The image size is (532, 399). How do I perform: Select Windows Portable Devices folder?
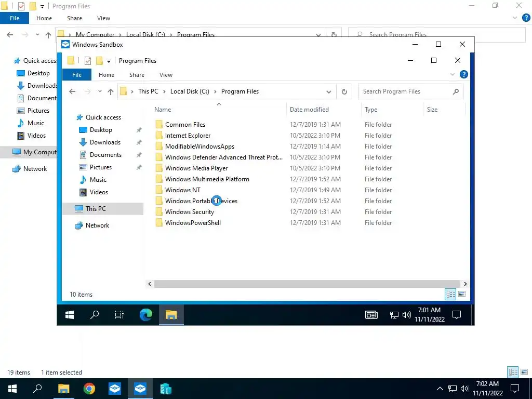[201, 201]
